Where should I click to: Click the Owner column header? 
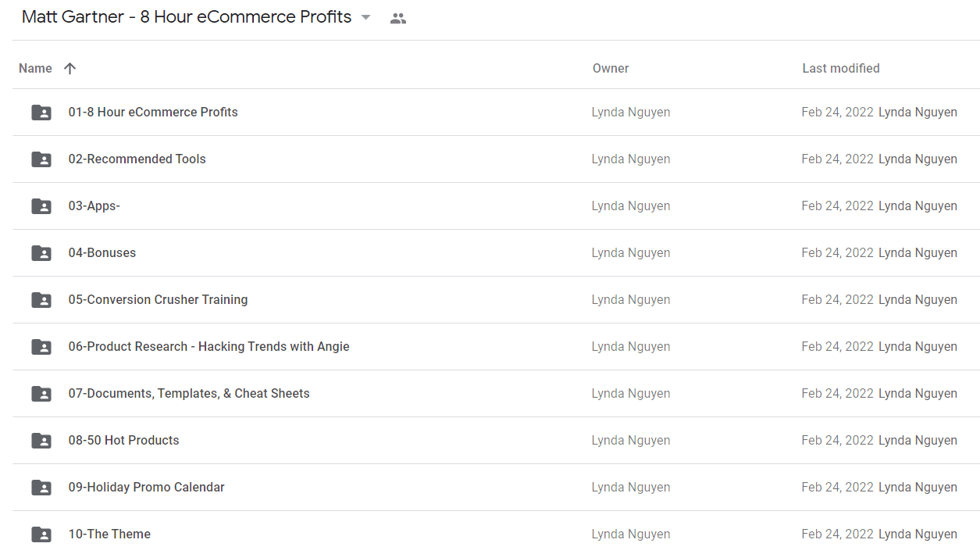tap(611, 68)
